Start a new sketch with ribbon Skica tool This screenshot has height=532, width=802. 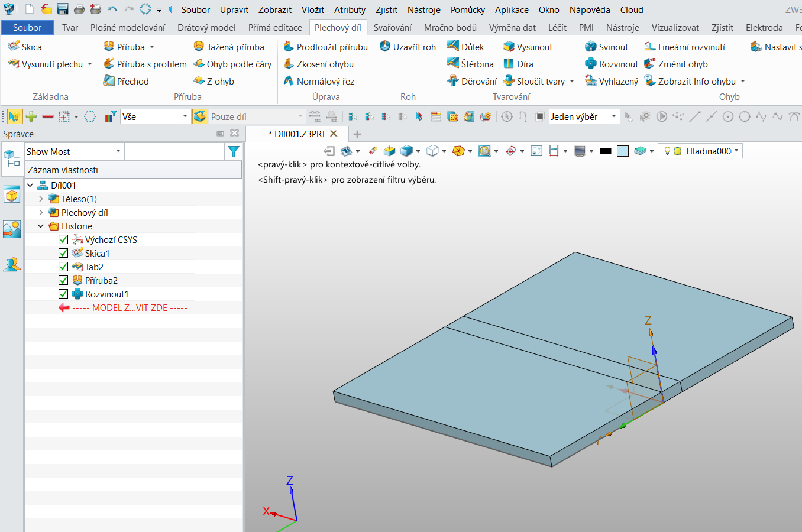(25, 47)
